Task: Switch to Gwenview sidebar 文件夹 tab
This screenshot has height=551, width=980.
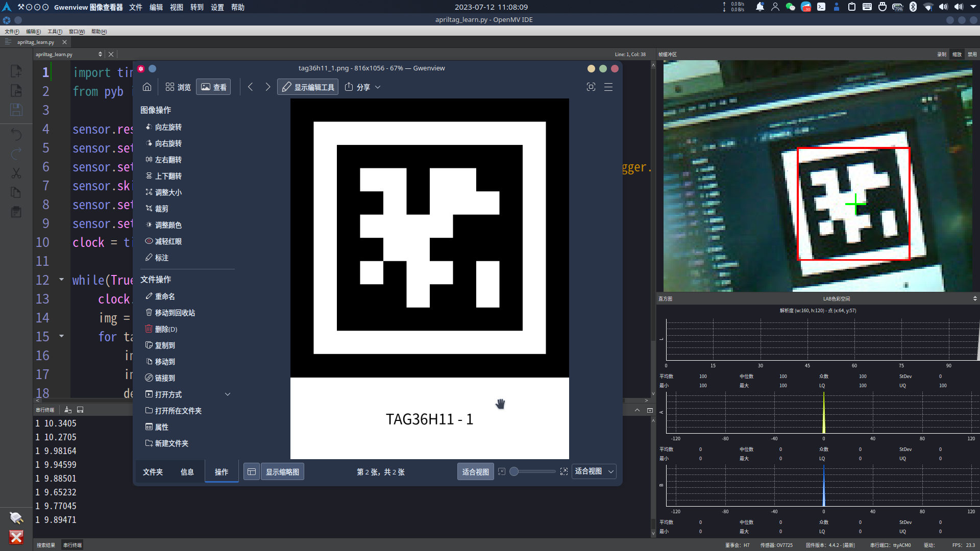Action: [x=153, y=472]
